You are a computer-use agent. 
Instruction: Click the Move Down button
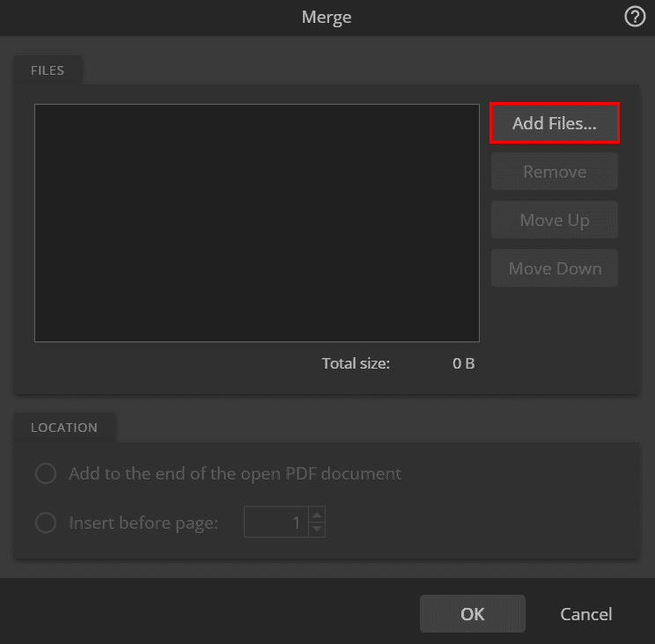[x=555, y=268]
